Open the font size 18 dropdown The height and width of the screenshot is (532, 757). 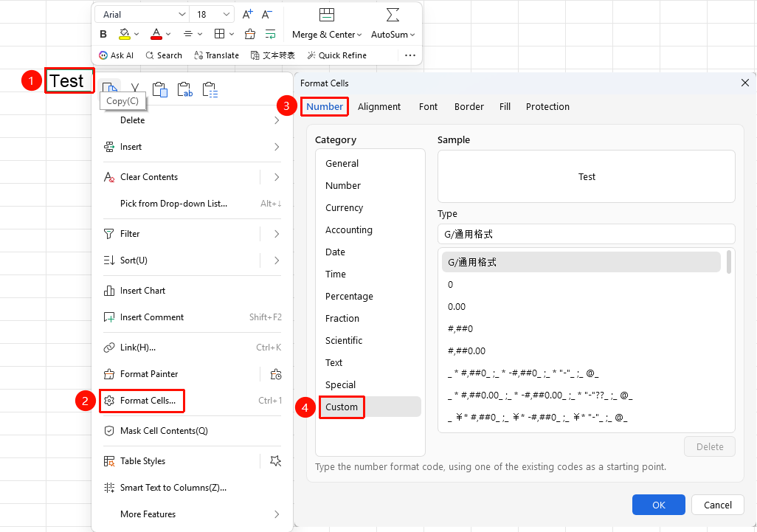point(212,15)
